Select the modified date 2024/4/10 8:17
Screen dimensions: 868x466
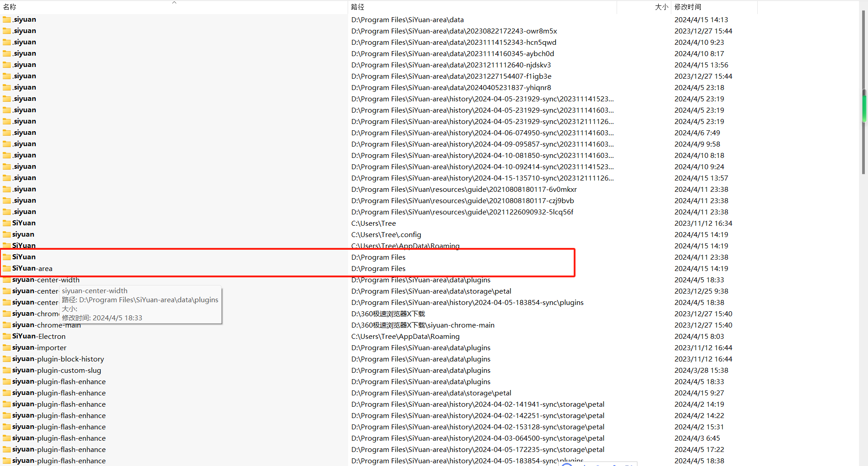[699, 54]
